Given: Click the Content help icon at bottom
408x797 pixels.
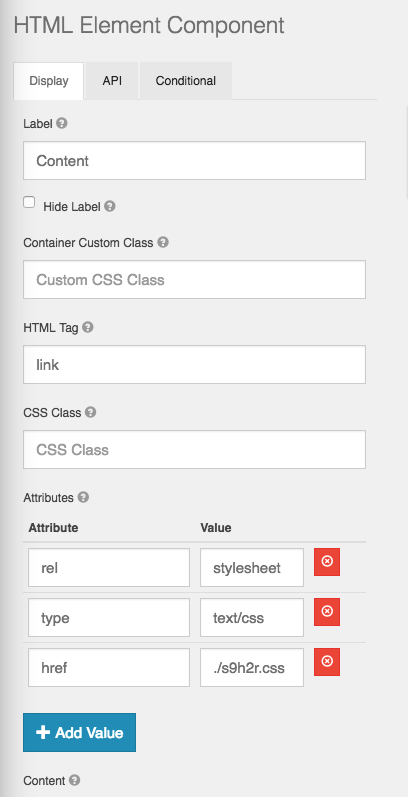Looking at the screenshot, I should (75, 780).
